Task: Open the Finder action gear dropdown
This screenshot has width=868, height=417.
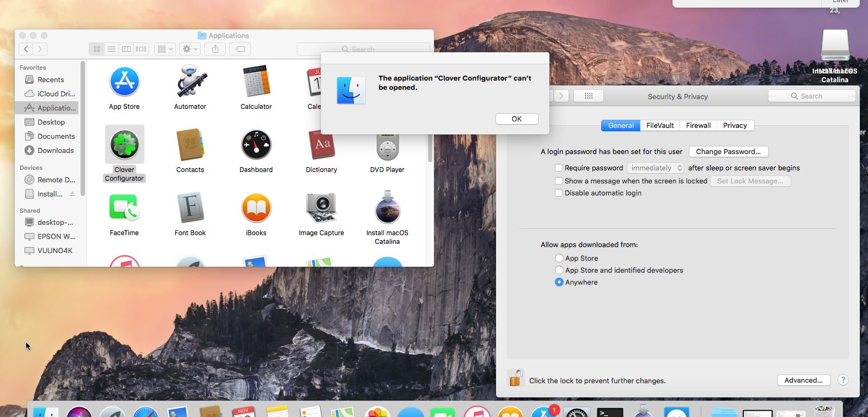Action: pos(190,49)
